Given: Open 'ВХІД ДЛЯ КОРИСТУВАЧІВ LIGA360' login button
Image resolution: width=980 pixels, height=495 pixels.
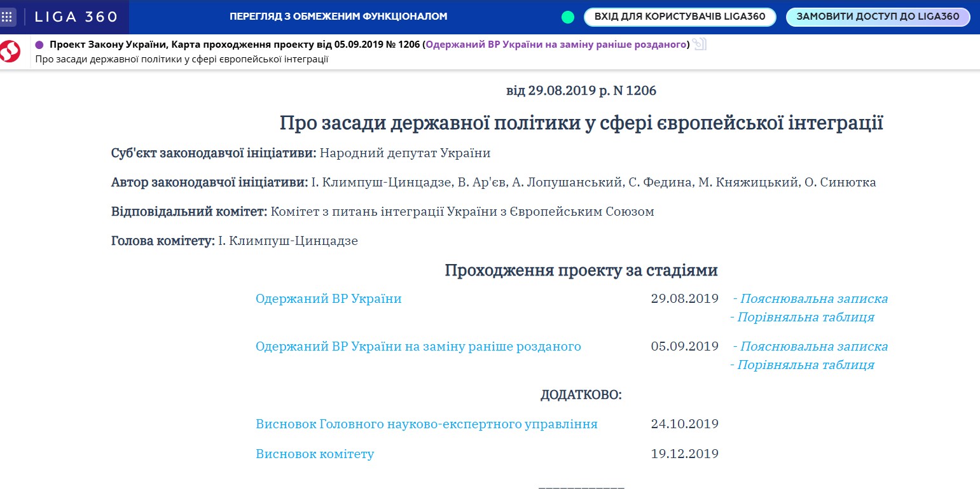Looking at the screenshot, I should (x=680, y=17).
